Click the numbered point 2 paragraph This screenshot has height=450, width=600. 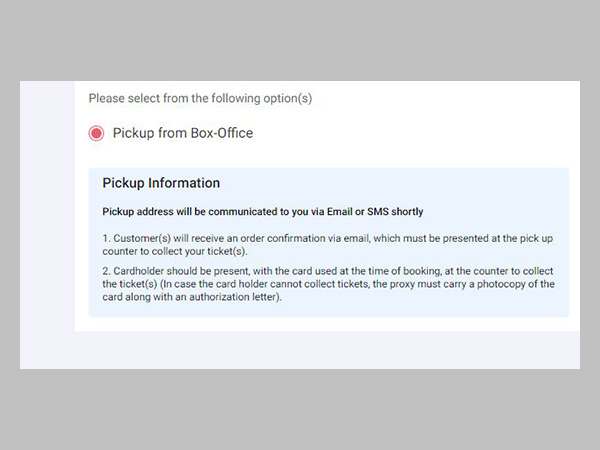pos(328,285)
